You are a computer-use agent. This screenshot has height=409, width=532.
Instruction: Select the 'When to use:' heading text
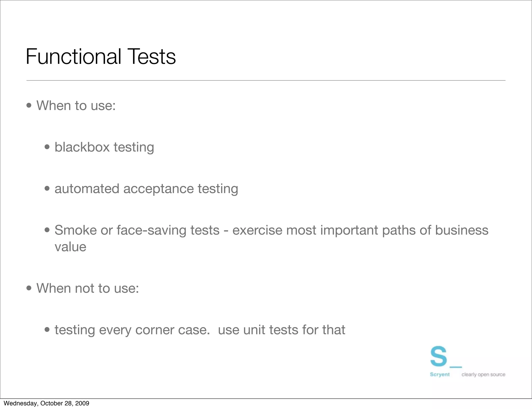point(76,106)
